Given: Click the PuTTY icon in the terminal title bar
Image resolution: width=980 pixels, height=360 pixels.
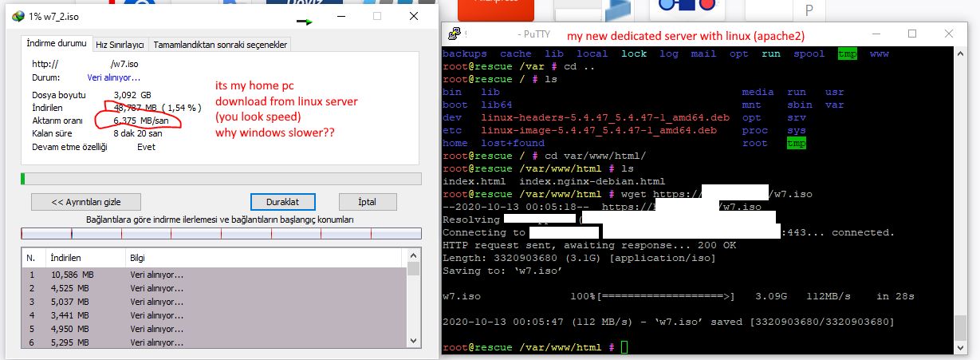Looking at the screenshot, I should click(454, 34).
